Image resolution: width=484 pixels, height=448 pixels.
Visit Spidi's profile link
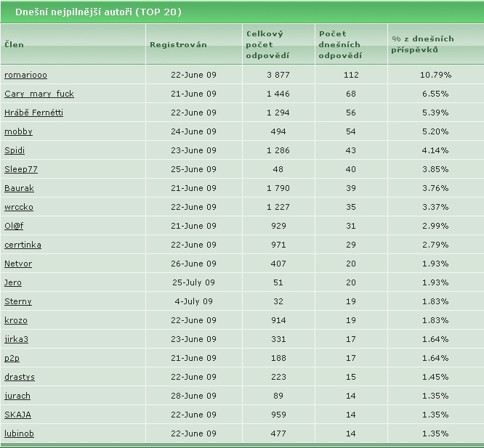coord(15,150)
